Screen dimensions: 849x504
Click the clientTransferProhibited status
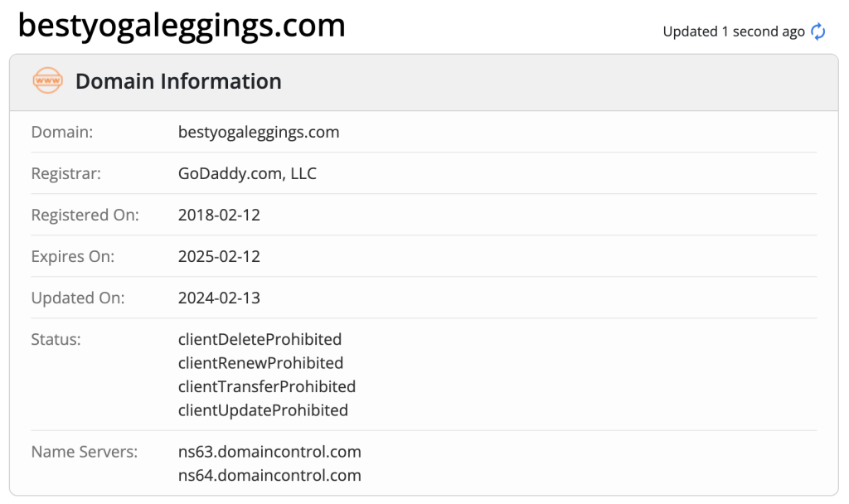coord(267,386)
